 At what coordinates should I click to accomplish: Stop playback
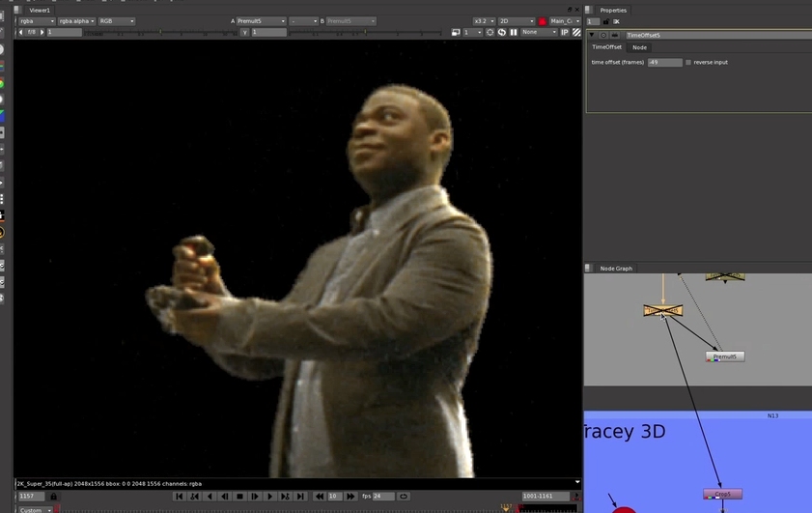239,497
